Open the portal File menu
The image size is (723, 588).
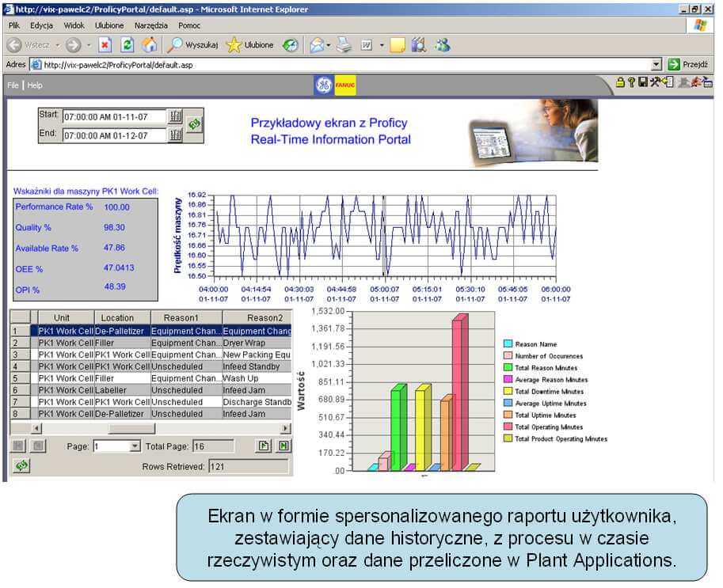[x=13, y=85]
